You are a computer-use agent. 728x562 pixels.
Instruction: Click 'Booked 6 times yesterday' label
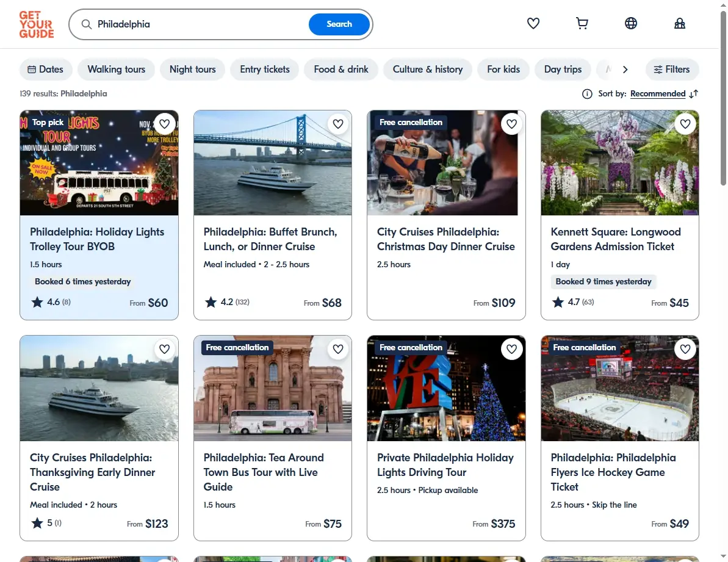[82, 282]
